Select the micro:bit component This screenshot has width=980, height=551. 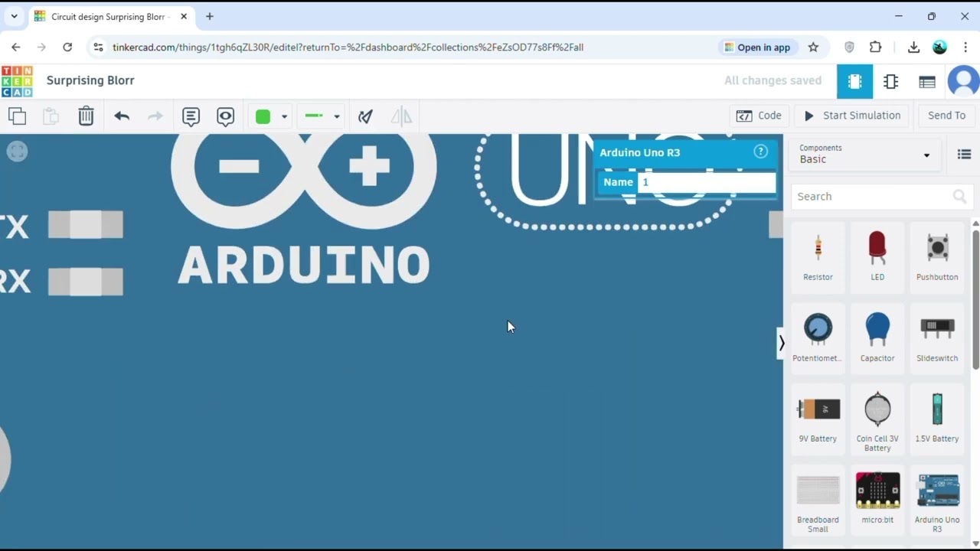tap(877, 500)
